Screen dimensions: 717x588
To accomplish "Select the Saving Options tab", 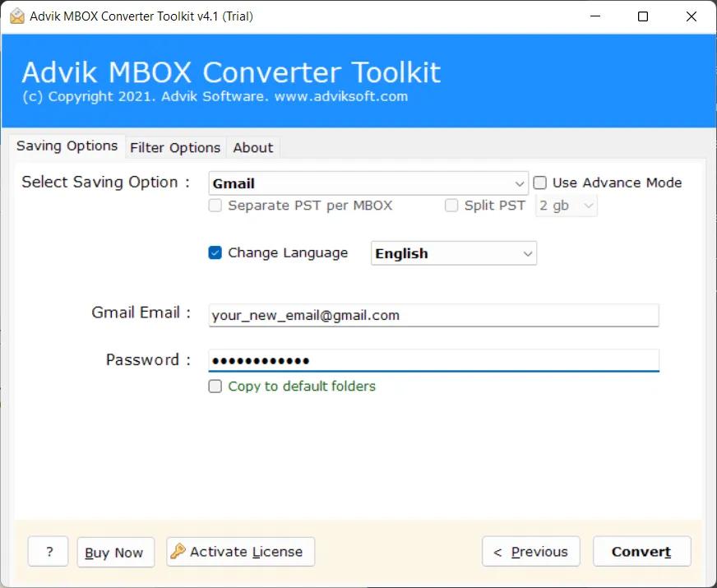I will [x=67, y=146].
